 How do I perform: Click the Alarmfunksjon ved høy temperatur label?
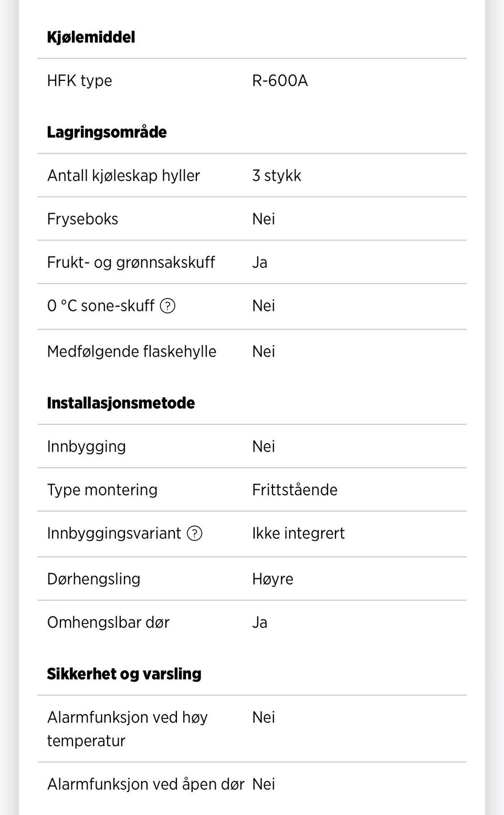tap(127, 729)
